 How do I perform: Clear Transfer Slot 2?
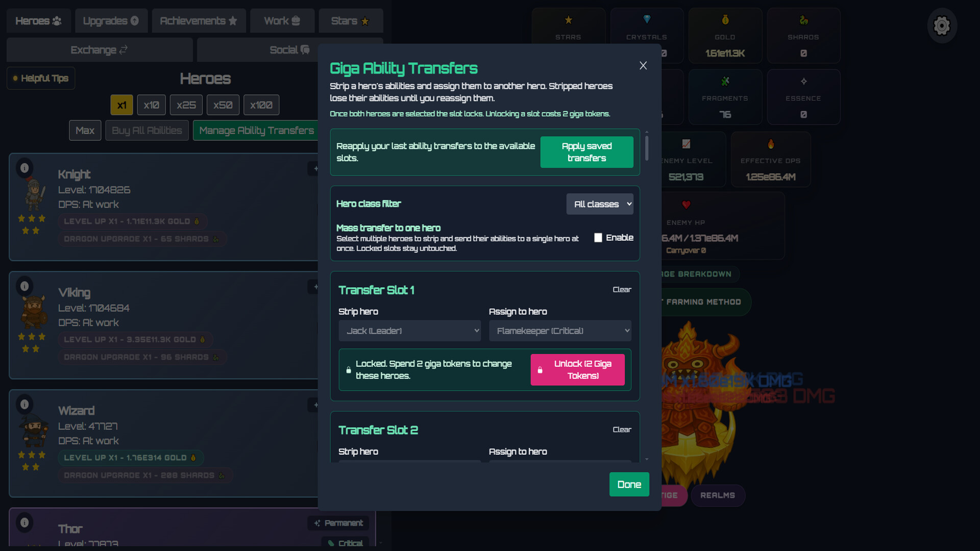622,430
